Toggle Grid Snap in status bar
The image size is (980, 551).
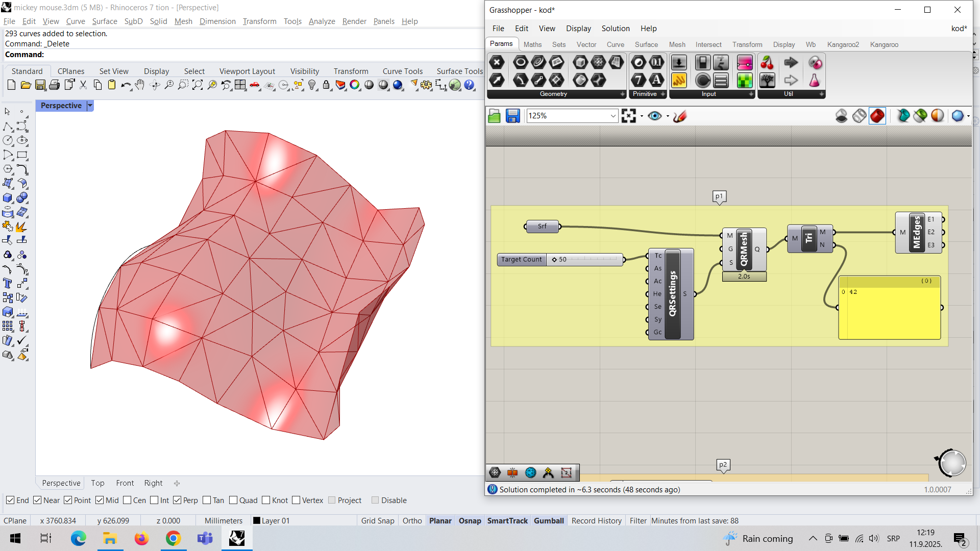tap(378, 520)
